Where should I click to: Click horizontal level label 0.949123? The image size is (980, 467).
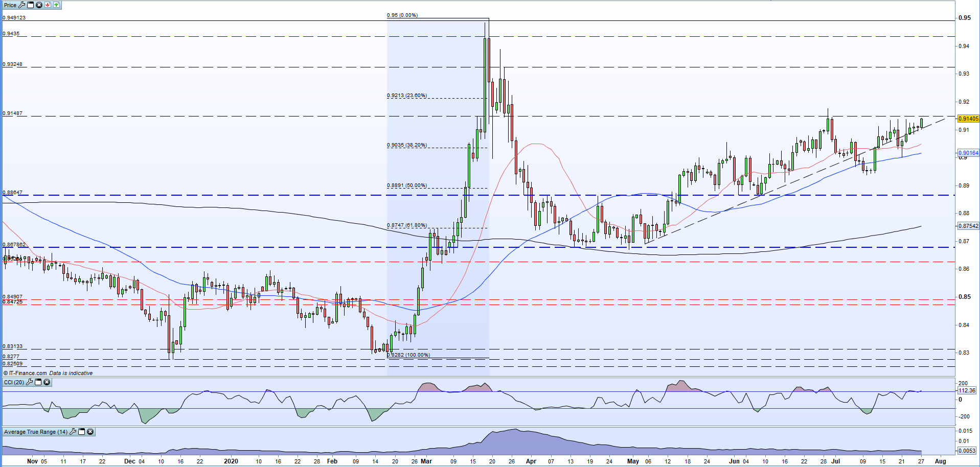click(x=14, y=17)
